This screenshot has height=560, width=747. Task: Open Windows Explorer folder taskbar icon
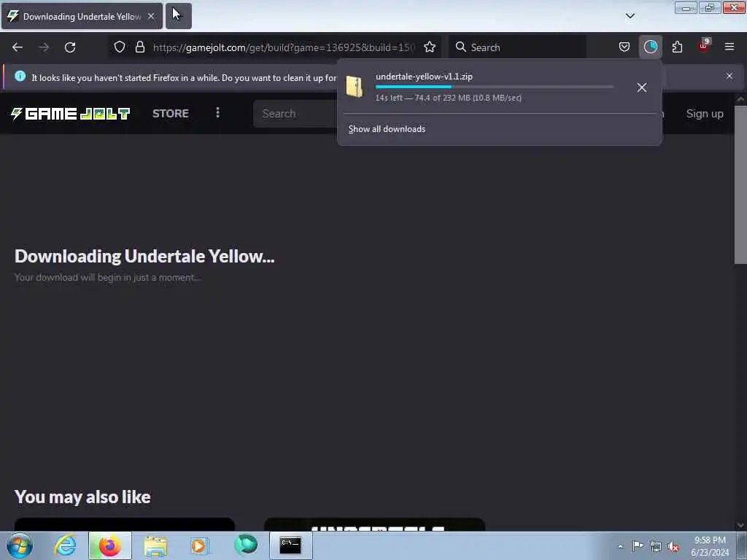pos(155,545)
